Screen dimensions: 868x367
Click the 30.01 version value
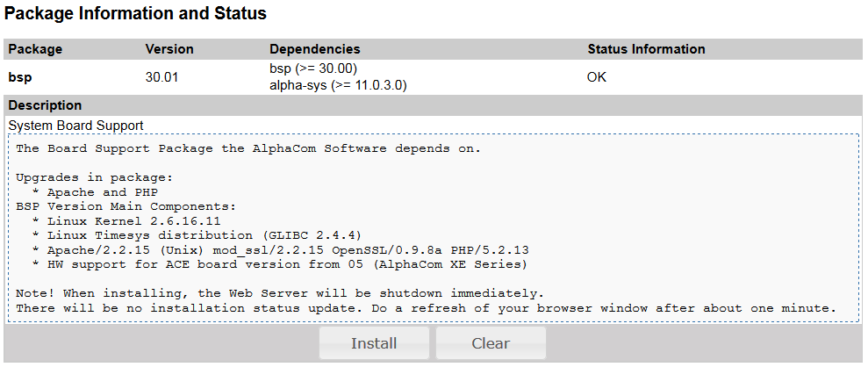pyautogui.click(x=161, y=77)
